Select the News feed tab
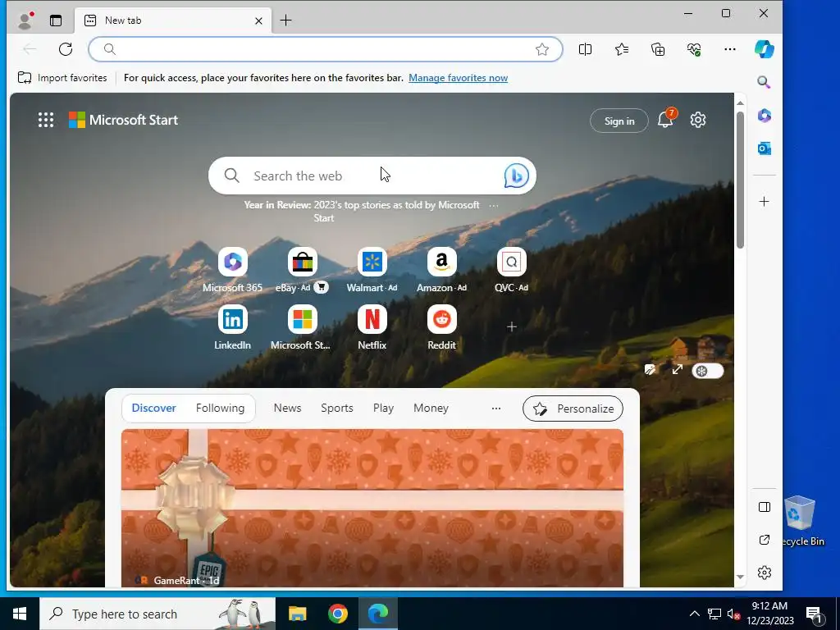 click(x=288, y=408)
